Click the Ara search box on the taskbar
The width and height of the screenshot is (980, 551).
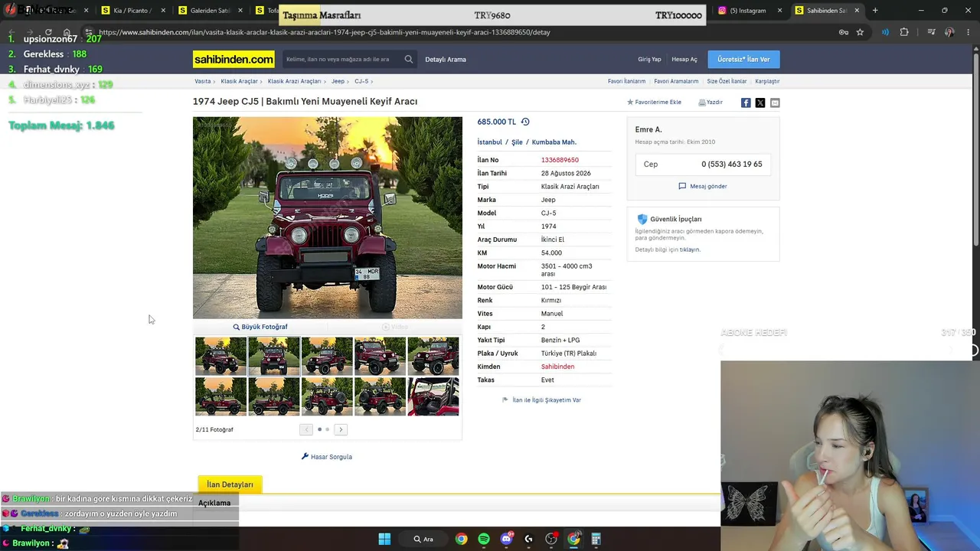[x=423, y=539]
